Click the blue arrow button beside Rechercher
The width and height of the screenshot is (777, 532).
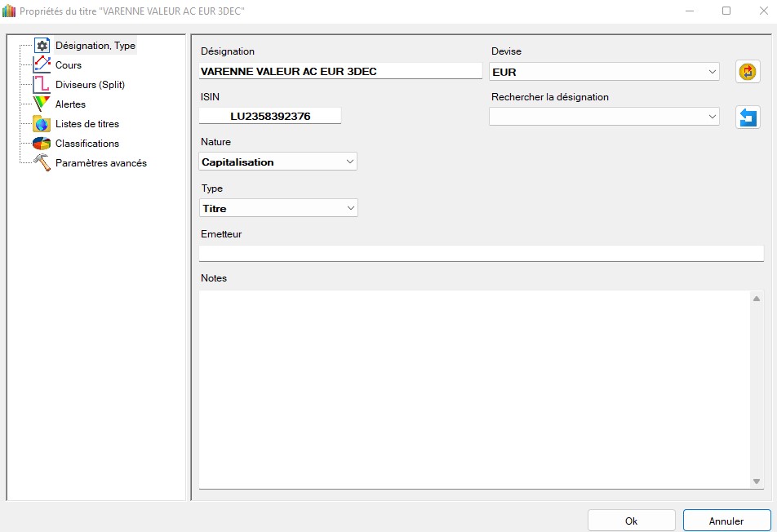747,117
